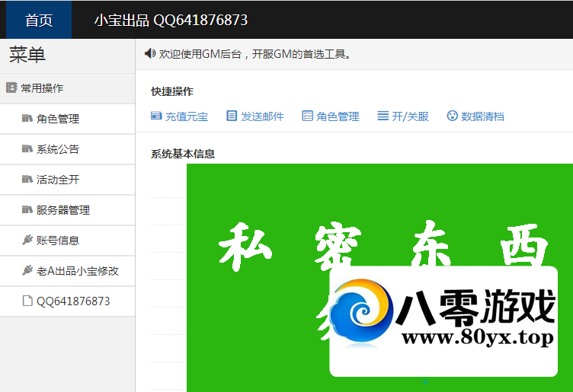Viewport: 573px width, 392px height.
Task: Click the document icon beside sidebar QQ641876873
Action: [x=27, y=301]
